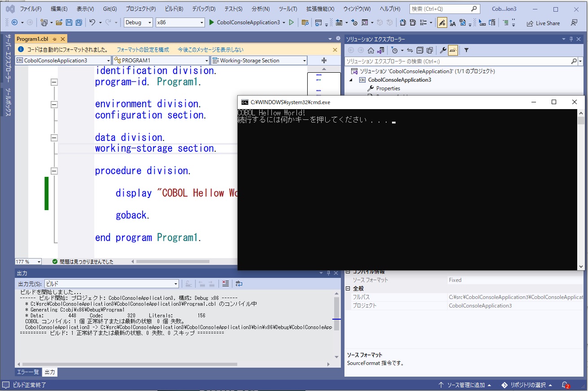Open the ビルド(B) menu

click(x=174, y=9)
